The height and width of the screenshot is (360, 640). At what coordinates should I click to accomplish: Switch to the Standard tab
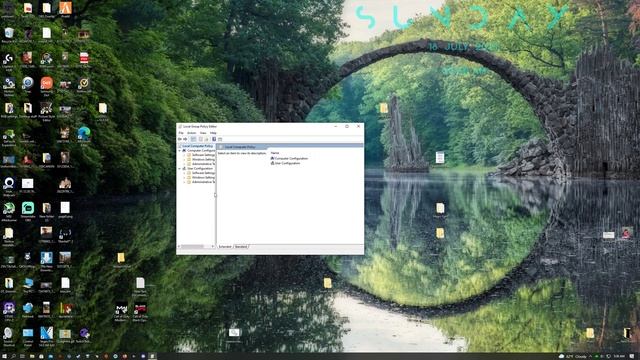(x=241, y=247)
